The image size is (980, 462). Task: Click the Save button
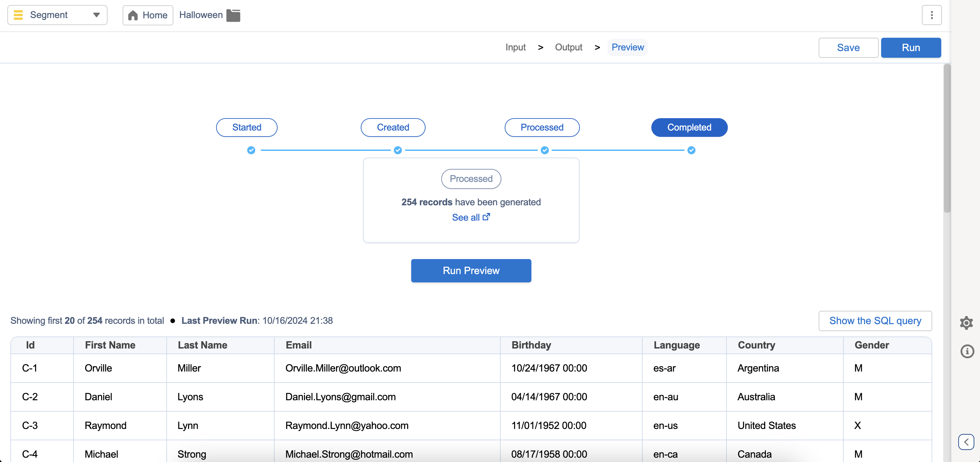click(848, 47)
